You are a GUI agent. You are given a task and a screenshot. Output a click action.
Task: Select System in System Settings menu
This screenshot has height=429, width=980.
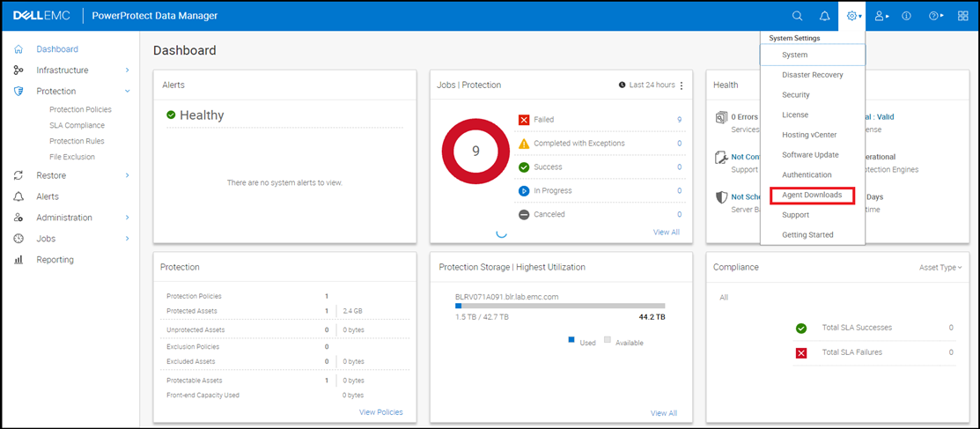tap(813, 55)
